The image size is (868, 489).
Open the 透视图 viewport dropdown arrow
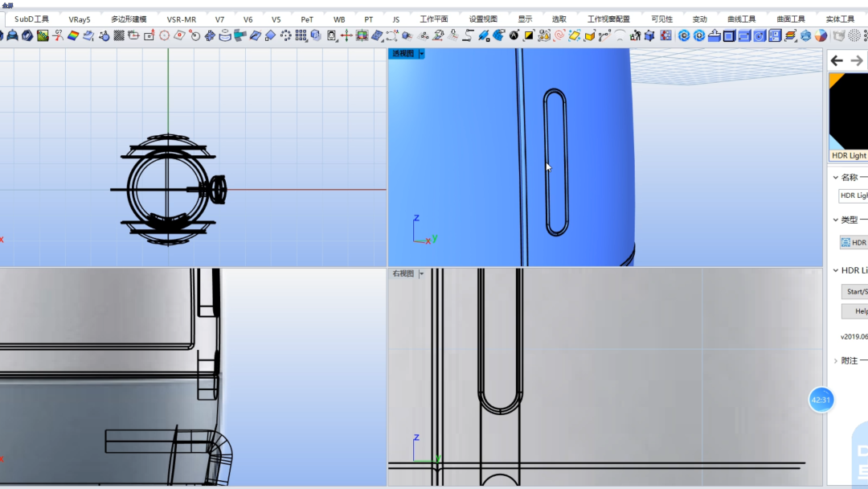[x=421, y=54]
